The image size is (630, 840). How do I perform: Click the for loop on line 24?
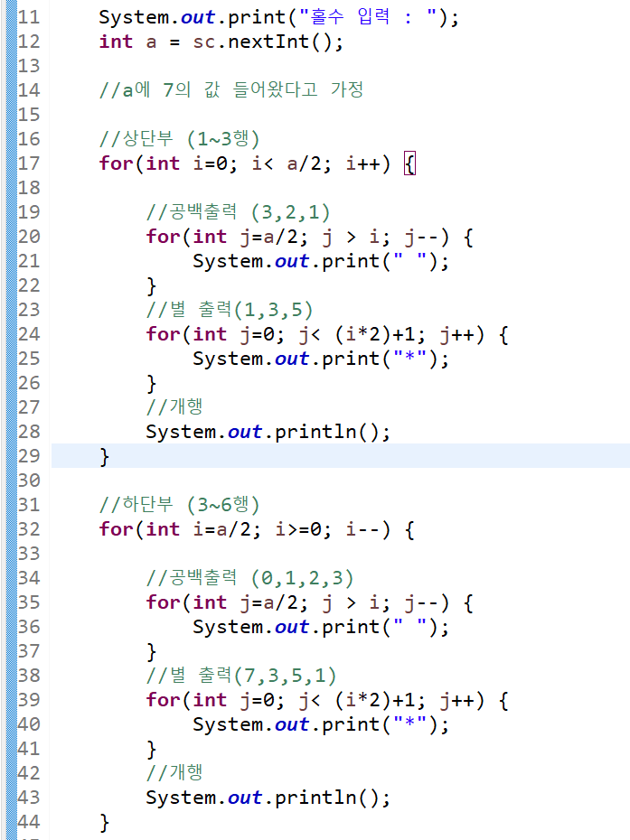pos(327,334)
